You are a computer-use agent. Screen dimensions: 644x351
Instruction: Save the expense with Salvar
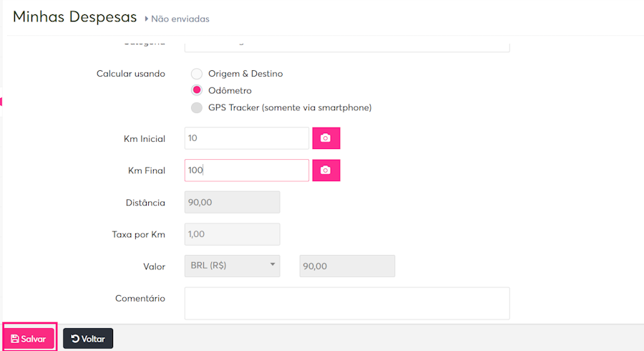29,339
